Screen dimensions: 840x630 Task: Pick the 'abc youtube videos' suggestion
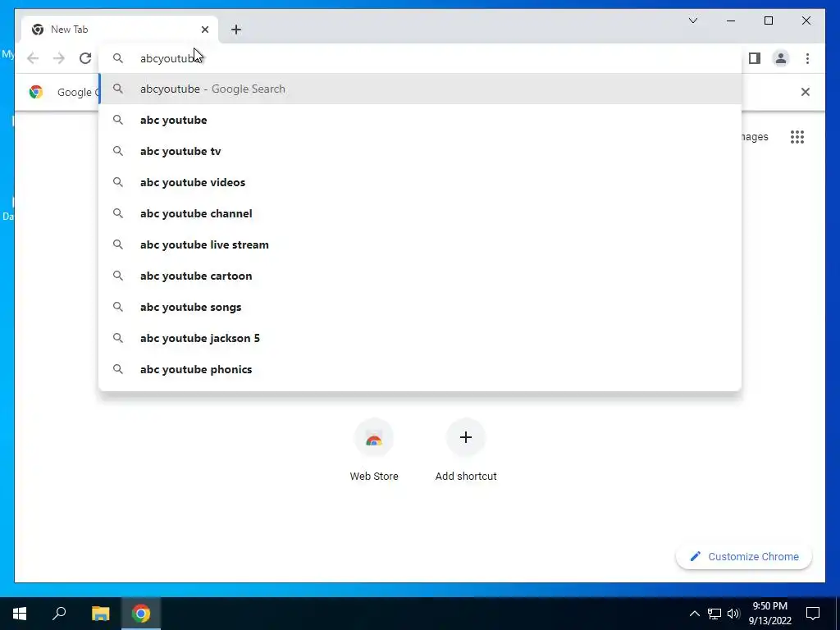point(421,182)
